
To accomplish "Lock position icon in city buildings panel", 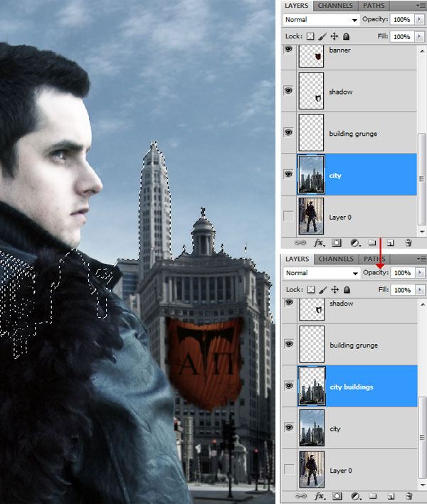I will tap(335, 289).
